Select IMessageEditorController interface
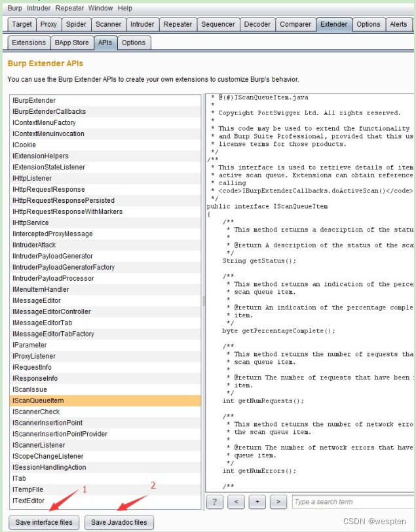The height and width of the screenshot is (532, 416). point(105,311)
